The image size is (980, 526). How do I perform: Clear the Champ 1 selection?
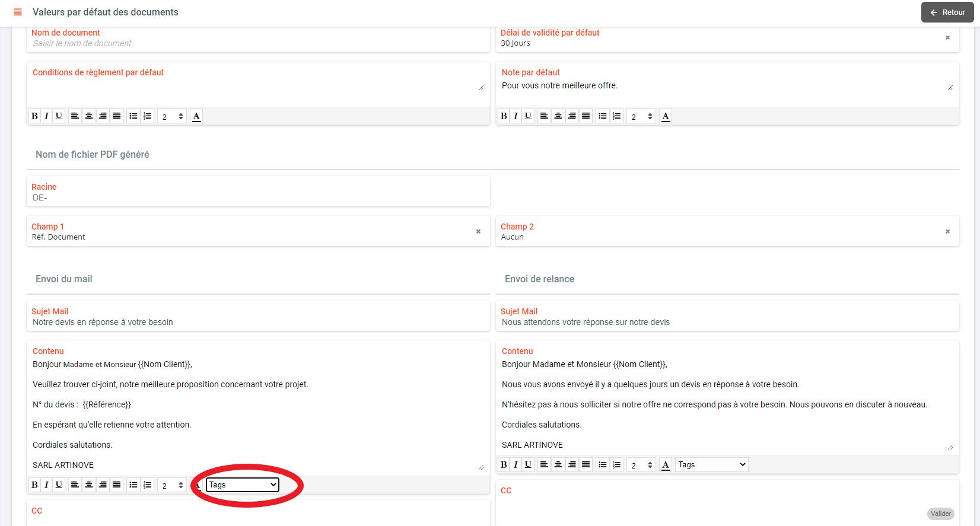(x=478, y=231)
